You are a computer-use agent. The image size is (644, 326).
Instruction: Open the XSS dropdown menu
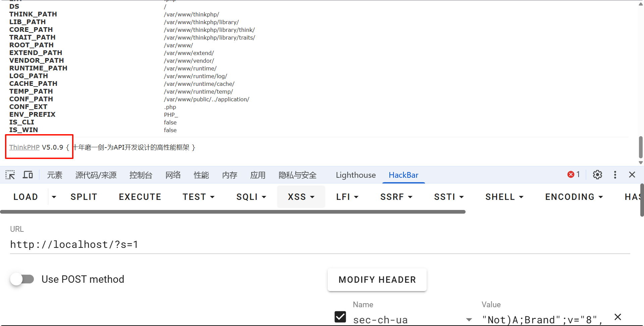[x=301, y=197]
